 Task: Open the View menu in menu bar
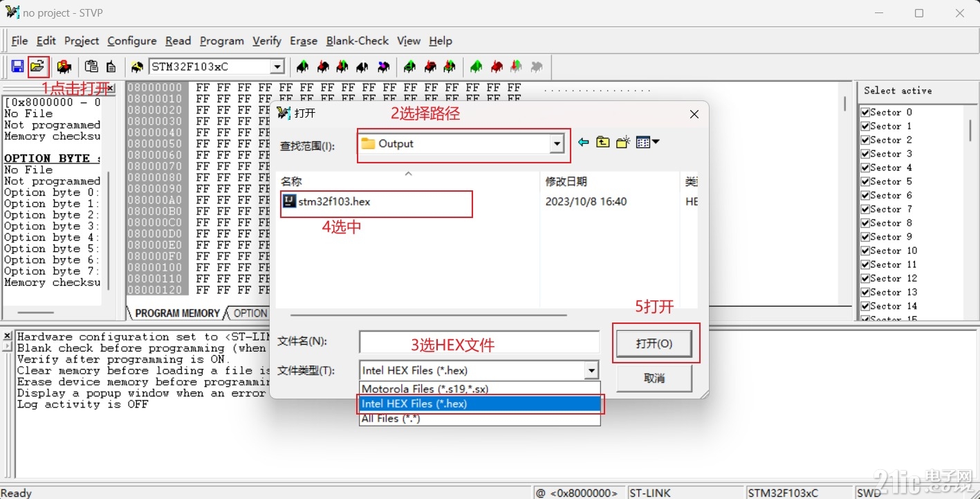(409, 41)
